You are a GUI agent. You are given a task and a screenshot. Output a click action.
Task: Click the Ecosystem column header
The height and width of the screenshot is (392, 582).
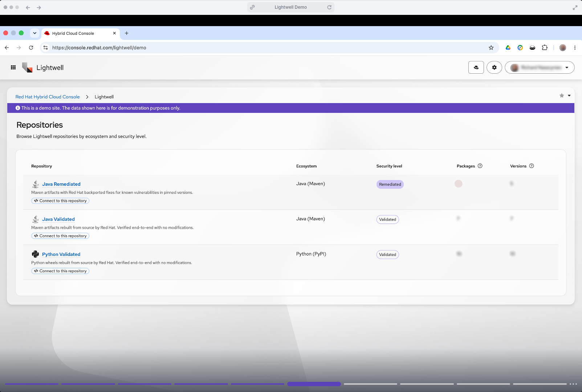pyautogui.click(x=306, y=166)
